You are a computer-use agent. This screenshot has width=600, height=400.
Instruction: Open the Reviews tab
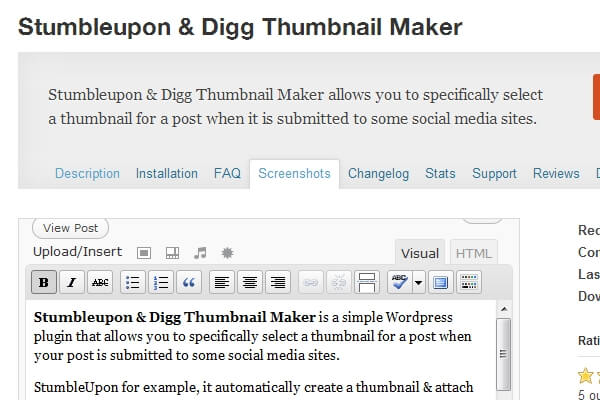[556, 173]
